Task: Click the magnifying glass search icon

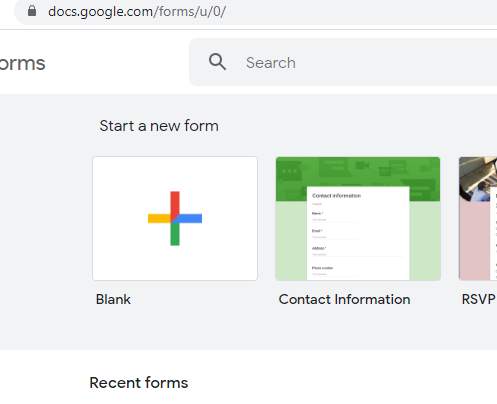Action: (x=217, y=62)
